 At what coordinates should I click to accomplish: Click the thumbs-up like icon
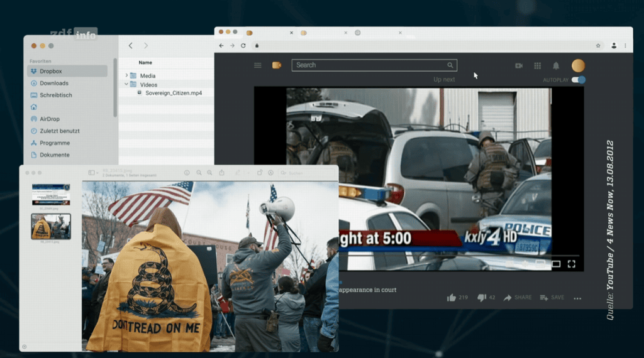[451, 298]
